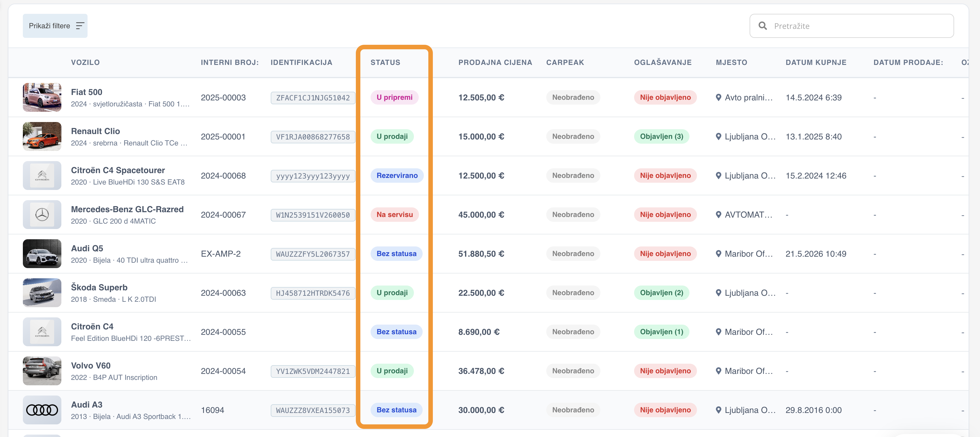Sort by the PRODAJNA CIJENA column header

point(495,62)
